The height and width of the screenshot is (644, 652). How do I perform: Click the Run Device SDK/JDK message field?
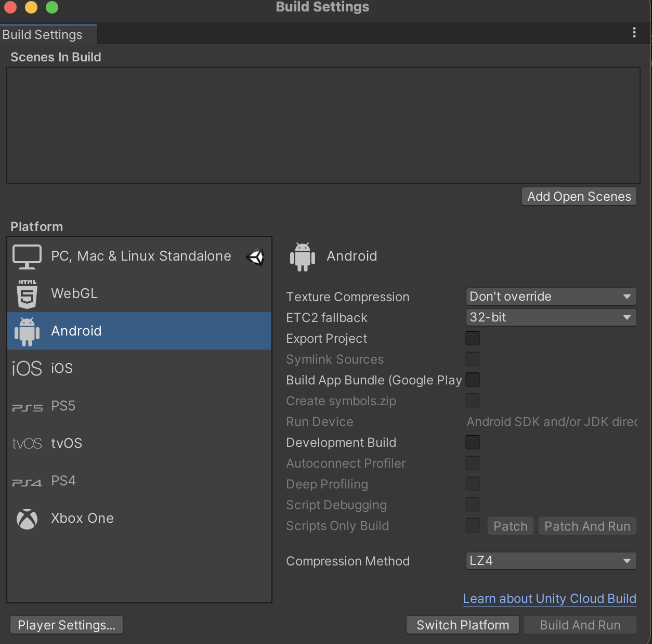pos(552,422)
